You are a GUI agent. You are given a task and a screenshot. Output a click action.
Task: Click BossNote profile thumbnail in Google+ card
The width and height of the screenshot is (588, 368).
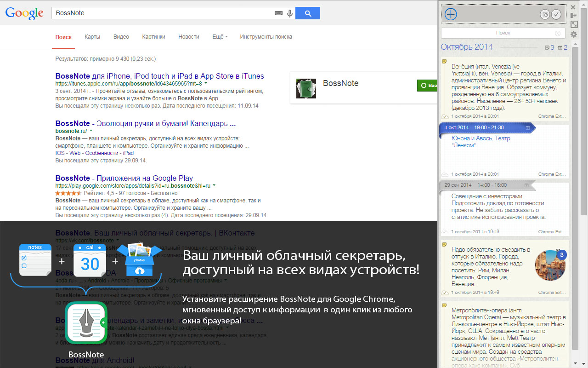[x=306, y=88]
